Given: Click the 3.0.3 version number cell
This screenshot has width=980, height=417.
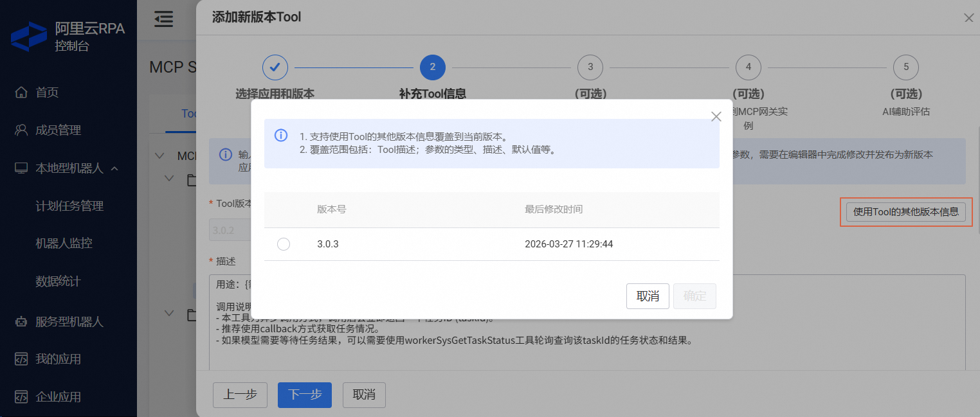Looking at the screenshot, I should click(328, 244).
